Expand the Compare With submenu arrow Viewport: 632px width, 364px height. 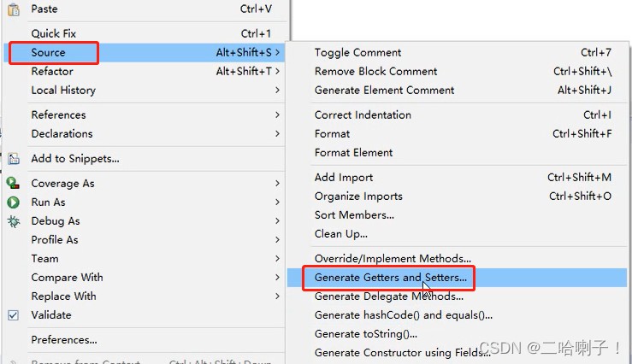point(278,278)
